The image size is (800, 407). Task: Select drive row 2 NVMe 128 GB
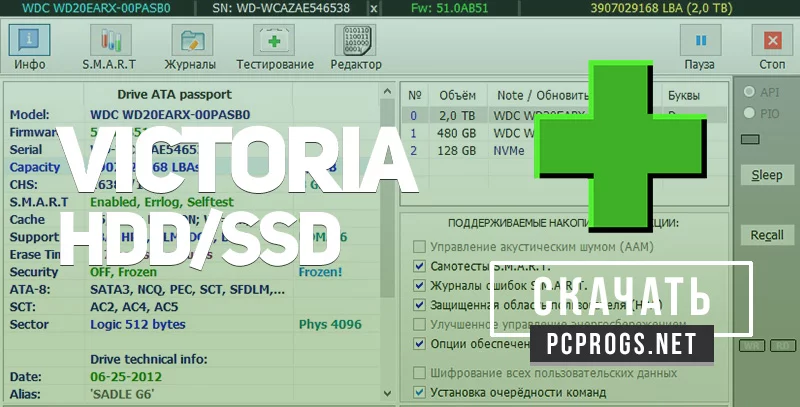click(564, 151)
